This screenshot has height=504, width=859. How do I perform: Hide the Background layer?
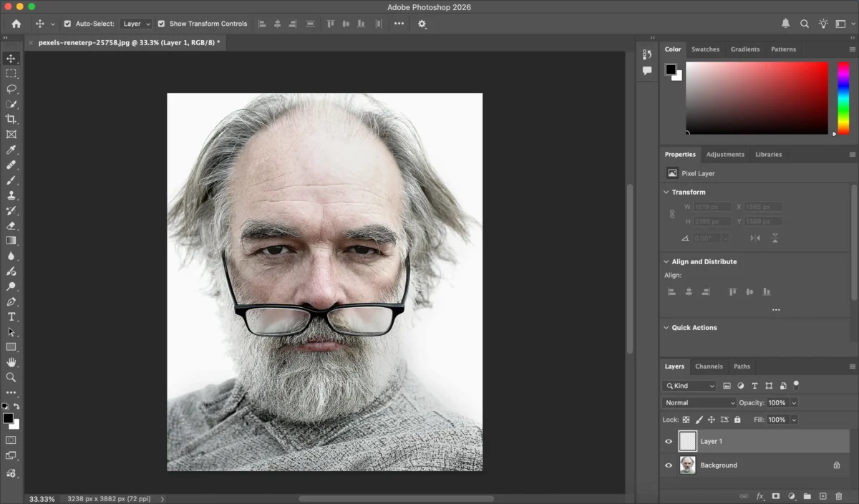668,465
